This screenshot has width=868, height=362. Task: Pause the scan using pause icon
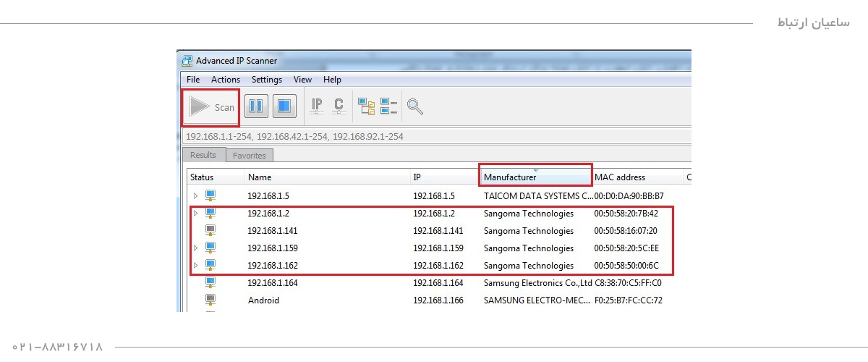click(256, 106)
